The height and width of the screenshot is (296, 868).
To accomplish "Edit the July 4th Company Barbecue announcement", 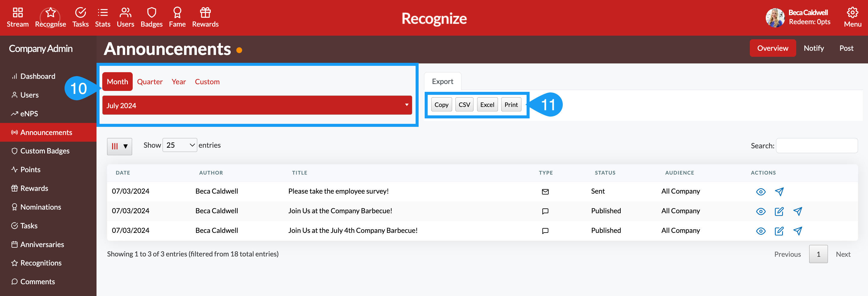I will pos(779,231).
